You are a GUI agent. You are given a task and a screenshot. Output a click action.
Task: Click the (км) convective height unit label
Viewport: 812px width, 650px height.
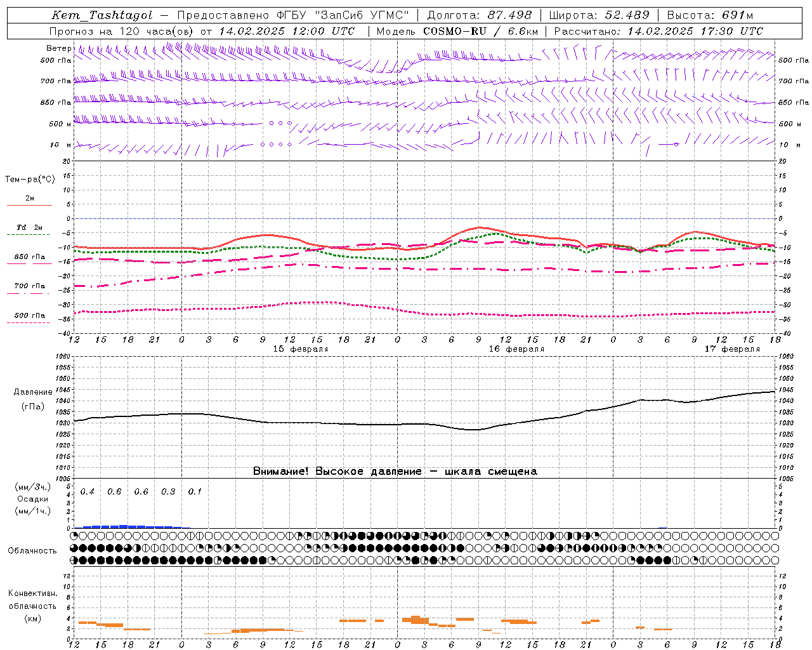(32, 618)
